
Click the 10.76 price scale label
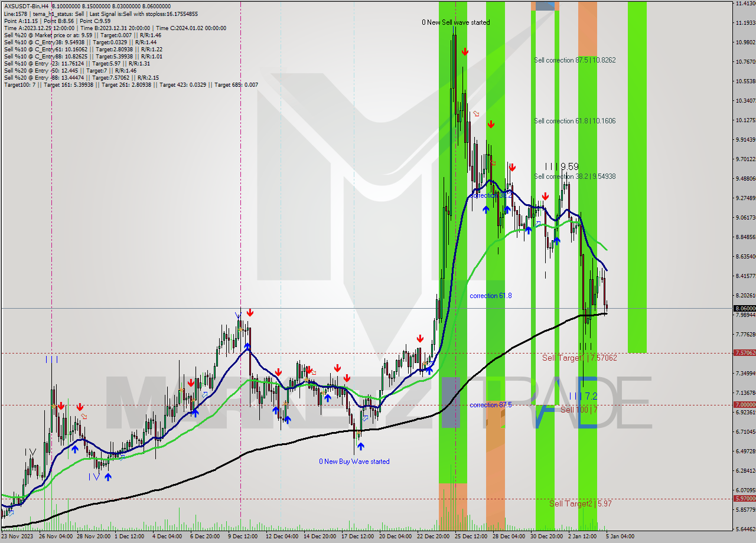point(745,62)
